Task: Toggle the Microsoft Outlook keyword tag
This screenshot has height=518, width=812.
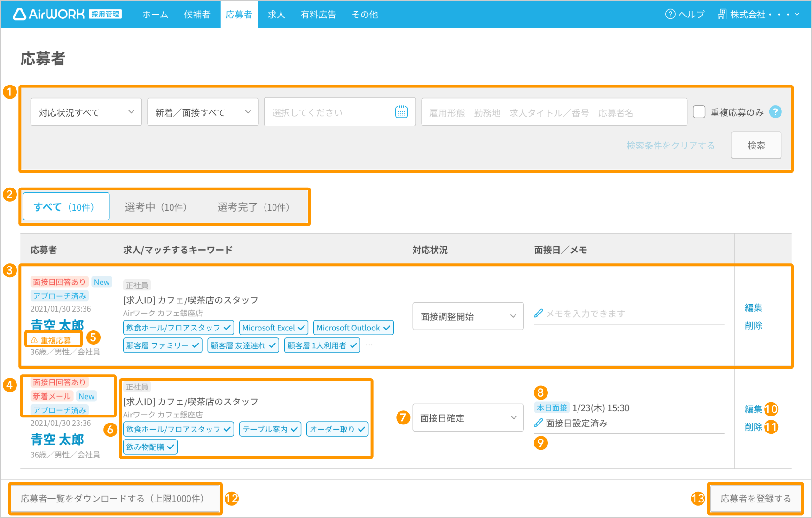Action: coord(353,328)
